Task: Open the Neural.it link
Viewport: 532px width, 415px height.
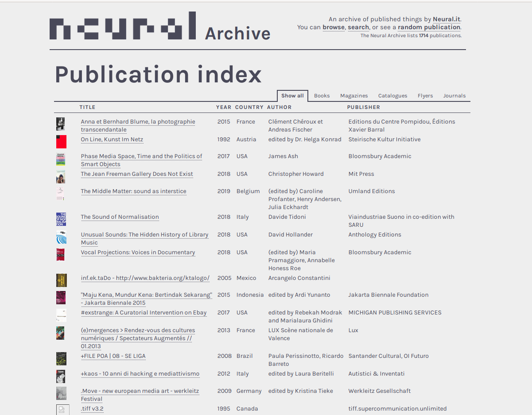Action: tap(447, 19)
